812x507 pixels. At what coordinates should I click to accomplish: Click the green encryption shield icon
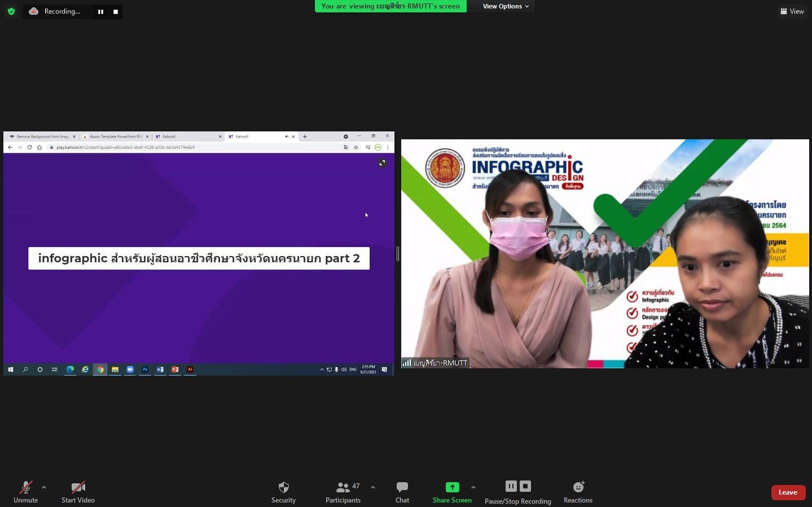click(11, 11)
